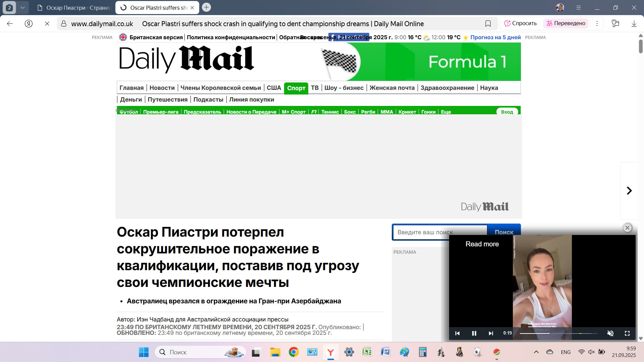Click the page vertical scrollbar thumb

pos(641,47)
